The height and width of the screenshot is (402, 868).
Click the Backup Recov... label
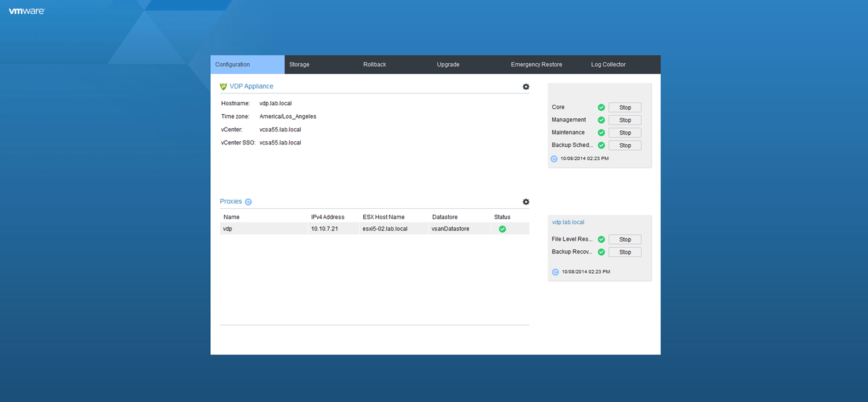572,252
